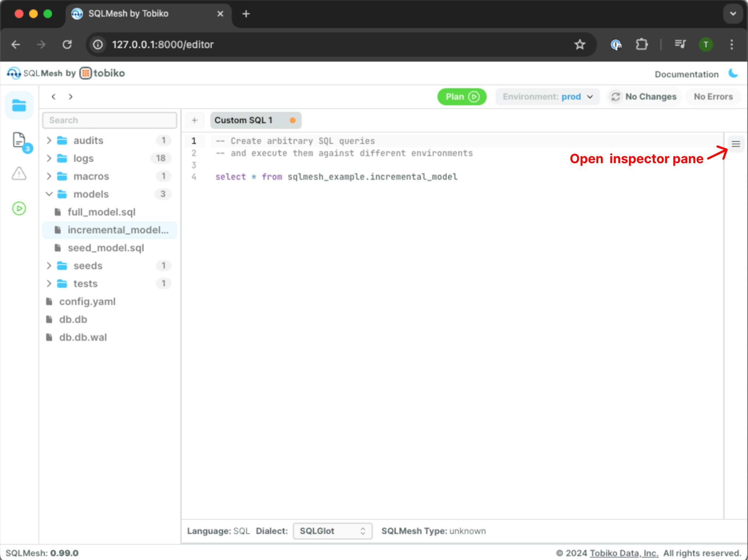Open the Documentation link
Screen dimensions: 748x560
686,74
